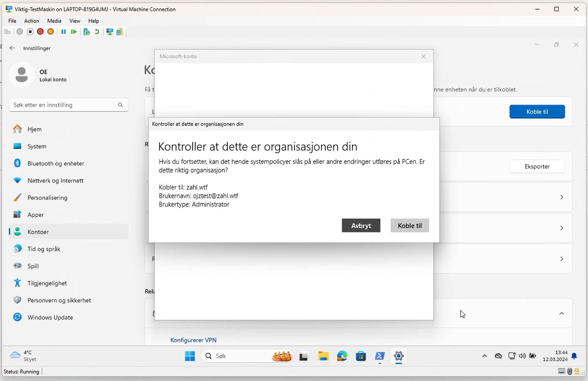Open the Action menu
The image size is (588, 381).
click(32, 21)
